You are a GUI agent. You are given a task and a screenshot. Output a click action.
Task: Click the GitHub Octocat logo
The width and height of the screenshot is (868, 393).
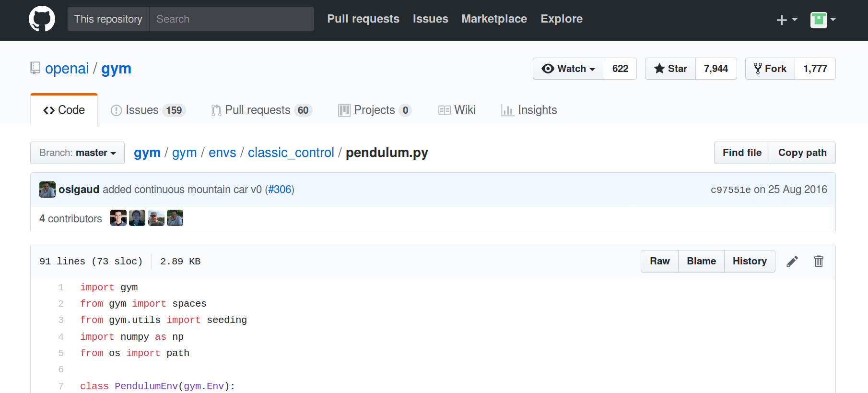42,19
